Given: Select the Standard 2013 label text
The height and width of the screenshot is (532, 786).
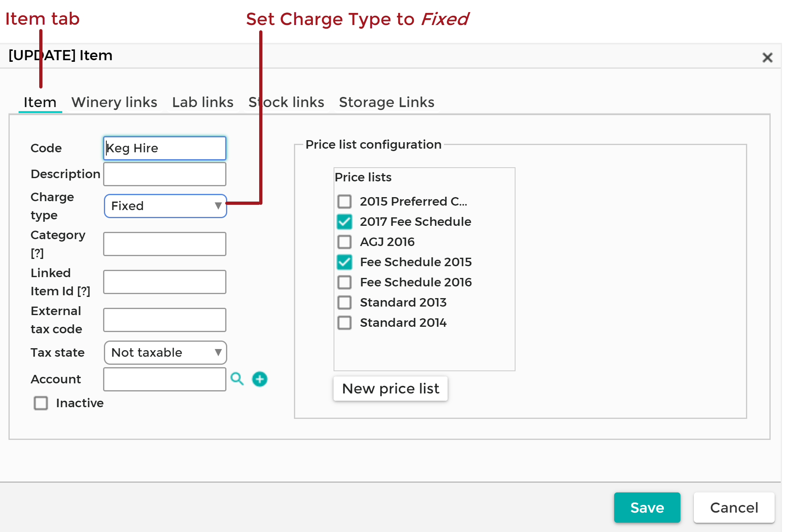Looking at the screenshot, I should [x=403, y=302].
